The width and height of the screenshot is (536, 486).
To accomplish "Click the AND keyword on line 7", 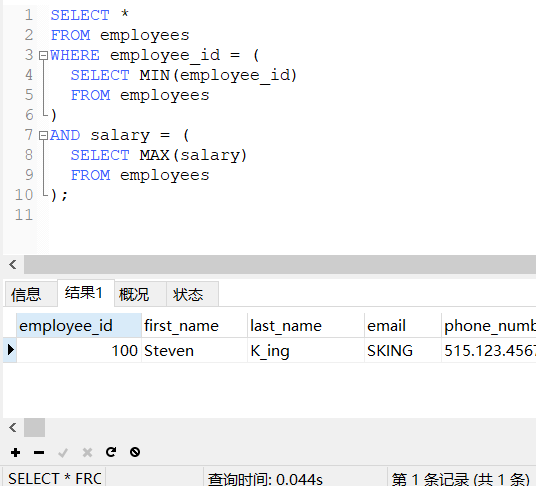I will (65, 135).
